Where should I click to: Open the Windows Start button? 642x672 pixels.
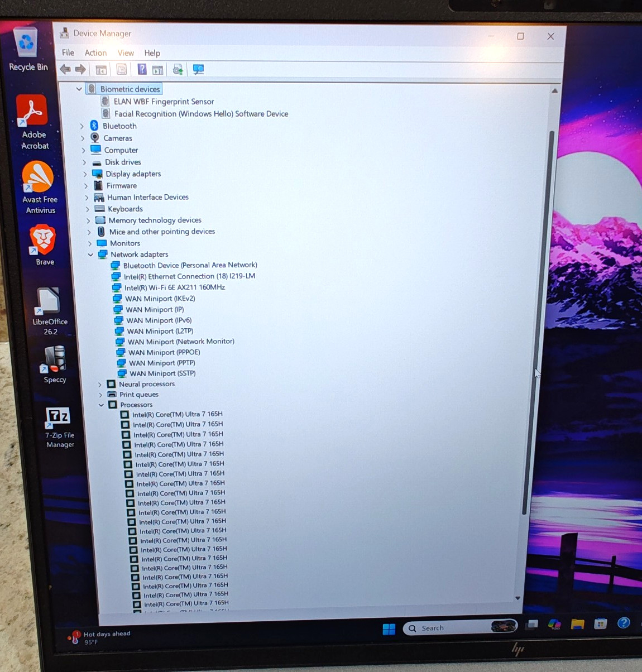coord(389,629)
